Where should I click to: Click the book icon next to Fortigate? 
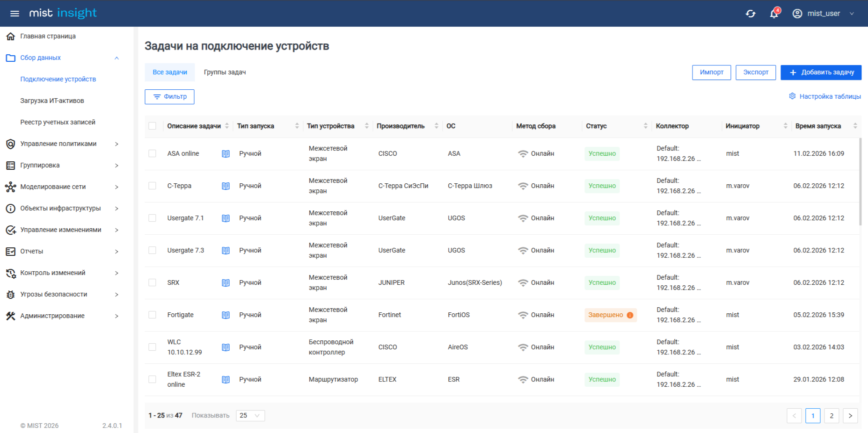tap(226, 315)
